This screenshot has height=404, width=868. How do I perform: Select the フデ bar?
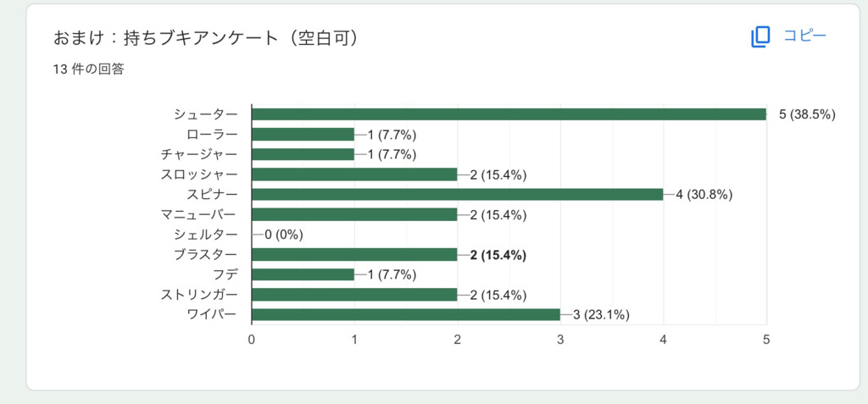303,274
